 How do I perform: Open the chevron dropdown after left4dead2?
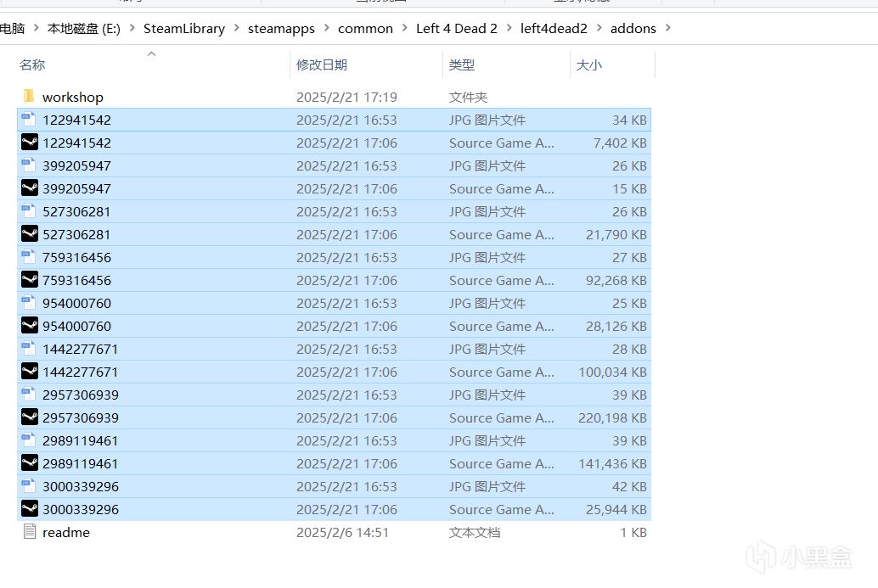[599, 28]
